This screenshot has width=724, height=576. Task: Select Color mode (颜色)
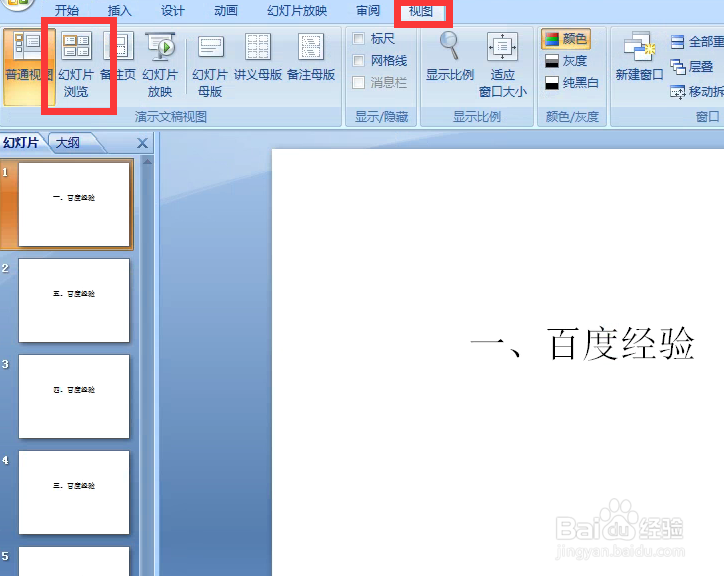click(566, 39)
